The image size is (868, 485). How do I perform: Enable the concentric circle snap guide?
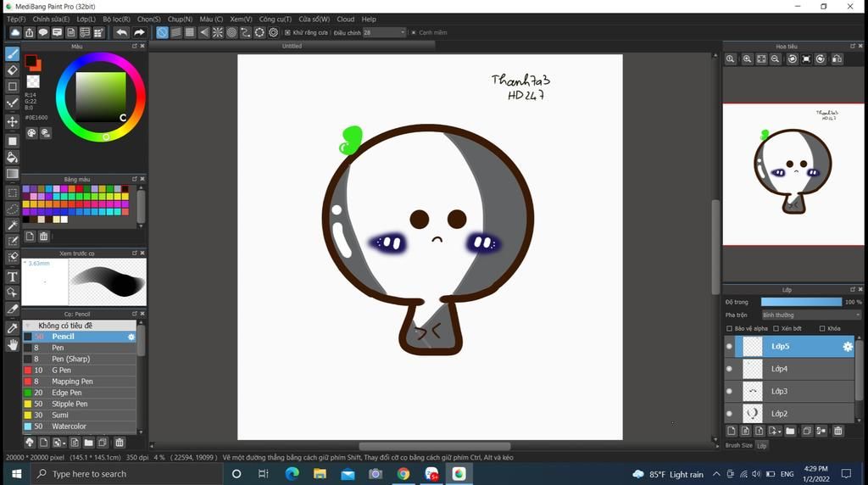click(x=231, y=33)
